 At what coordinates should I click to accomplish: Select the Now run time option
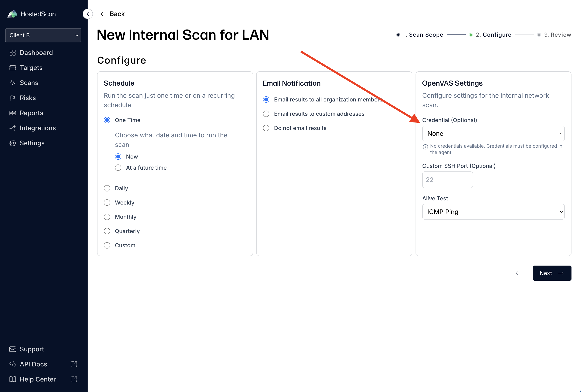point(118,157)
